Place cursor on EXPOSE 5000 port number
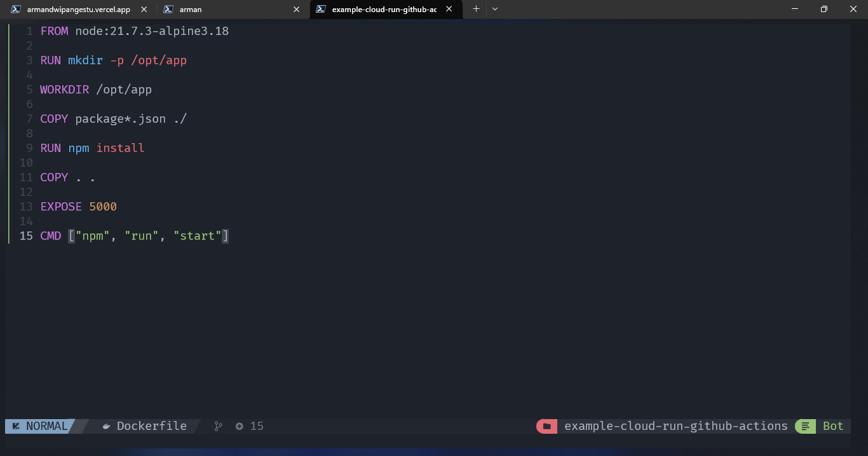This screenshot has width=868, height=456. (x=103, y=207)
